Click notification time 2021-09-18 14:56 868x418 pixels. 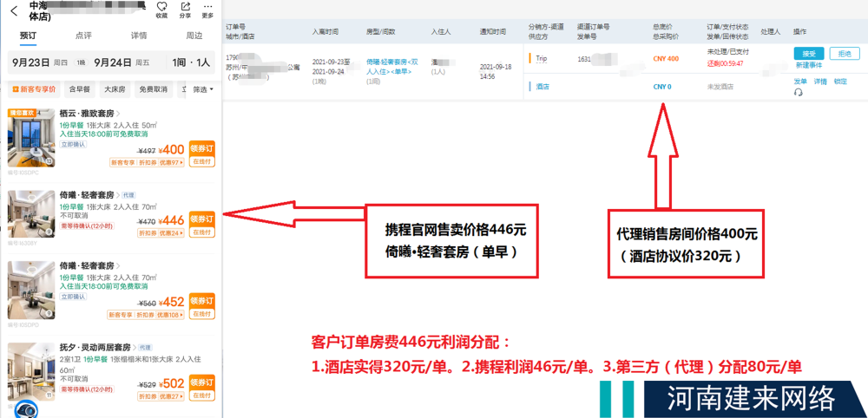pyautogui.click(x=496, y=71)
